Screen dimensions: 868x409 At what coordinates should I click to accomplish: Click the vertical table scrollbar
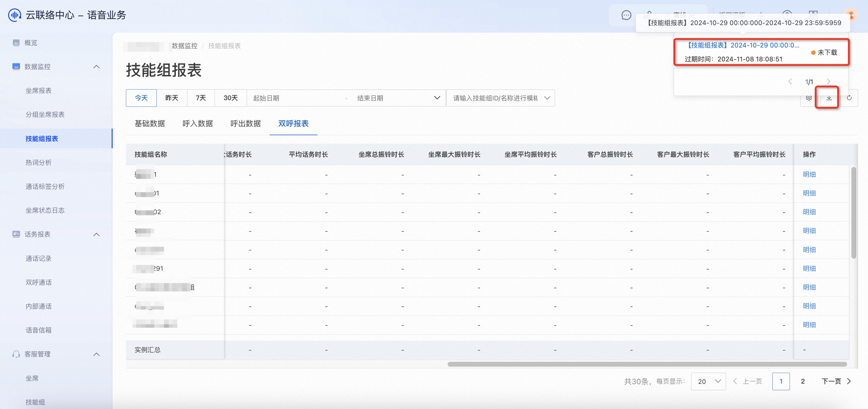pyautogui.click(x=853, y=213)
